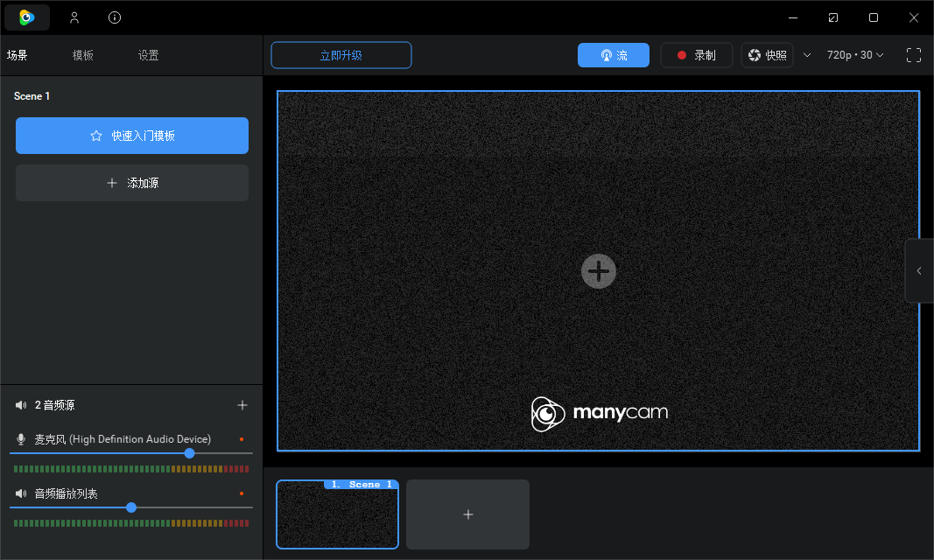Click the ManyCam logo icon
The width and height of the screenshot is (934, 560).
27,17
